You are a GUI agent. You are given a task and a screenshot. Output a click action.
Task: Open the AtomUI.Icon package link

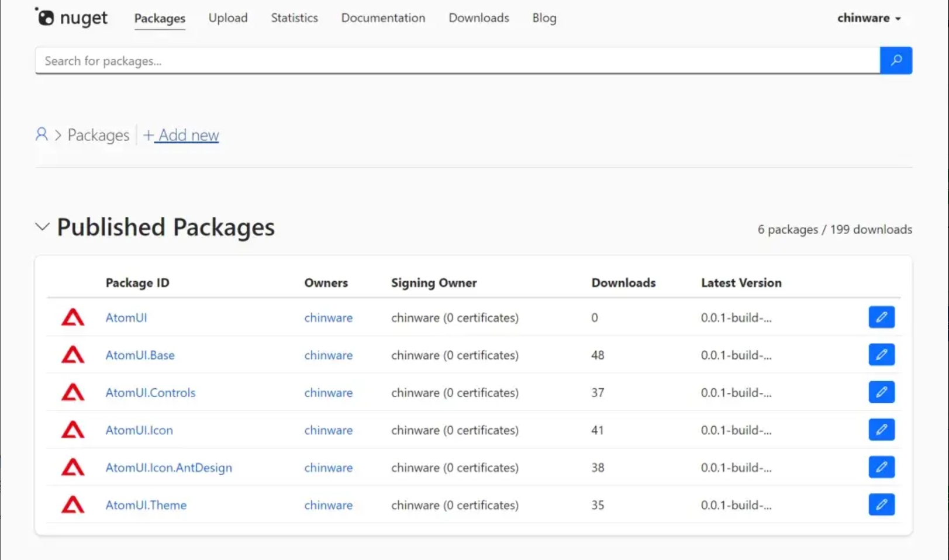[139, 430]
